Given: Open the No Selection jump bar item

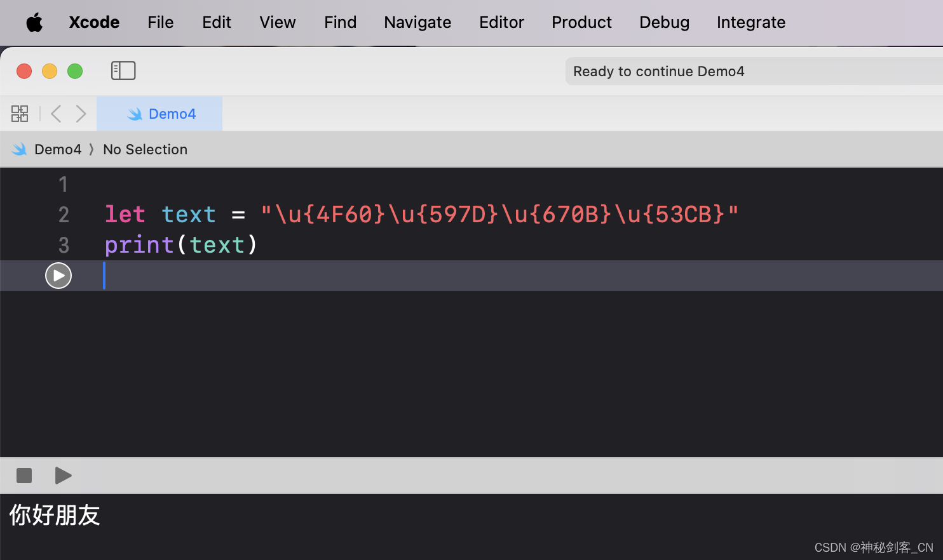Looking at the screenshot, I should pyautogui.click(x=145, y=149).
